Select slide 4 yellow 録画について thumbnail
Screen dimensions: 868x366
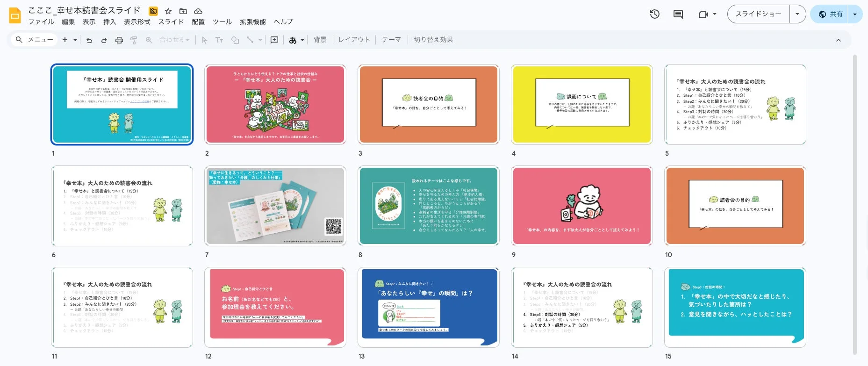[x=582, y=104]
